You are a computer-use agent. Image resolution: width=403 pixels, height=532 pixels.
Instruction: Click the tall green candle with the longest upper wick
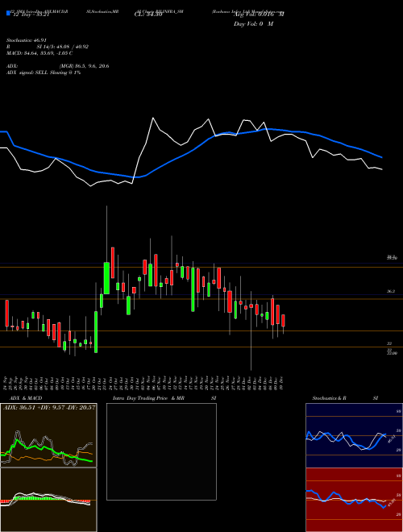tap(106, 278)
